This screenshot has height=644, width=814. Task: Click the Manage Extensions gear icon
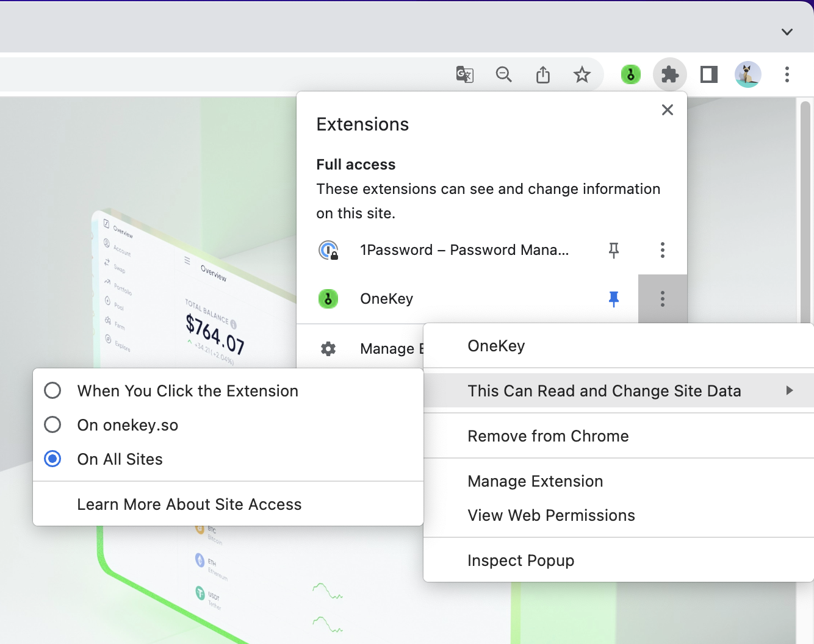pyautogui.click(x=328, y=349)
